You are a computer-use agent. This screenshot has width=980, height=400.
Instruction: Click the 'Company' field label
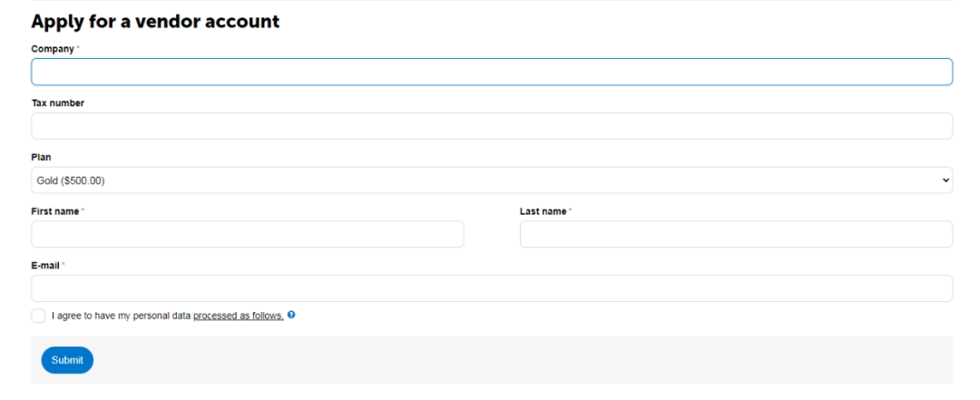(52, 48)
